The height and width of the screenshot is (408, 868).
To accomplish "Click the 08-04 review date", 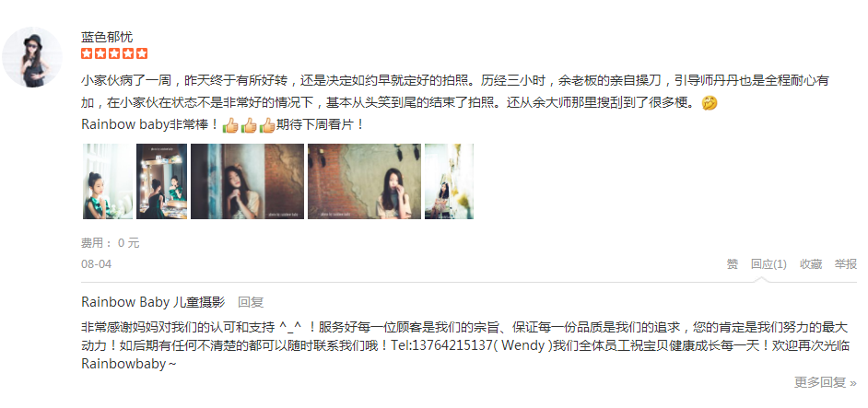I will (97, 264).
